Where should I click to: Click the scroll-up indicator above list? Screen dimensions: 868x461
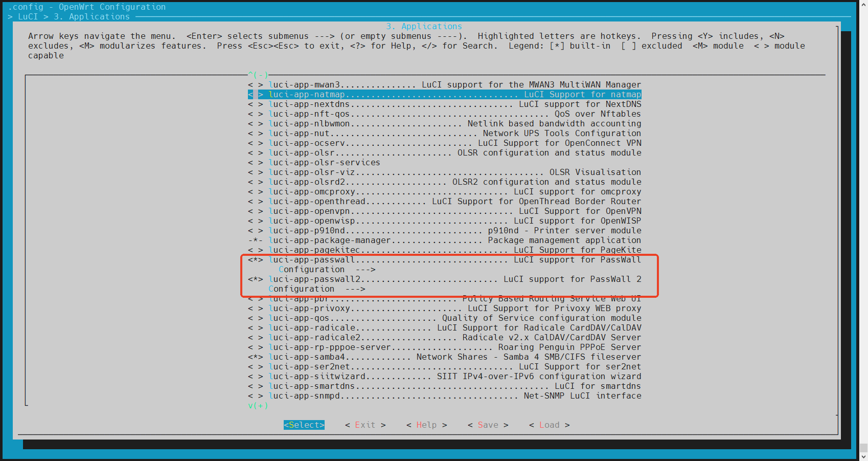(x=258, y=75)
